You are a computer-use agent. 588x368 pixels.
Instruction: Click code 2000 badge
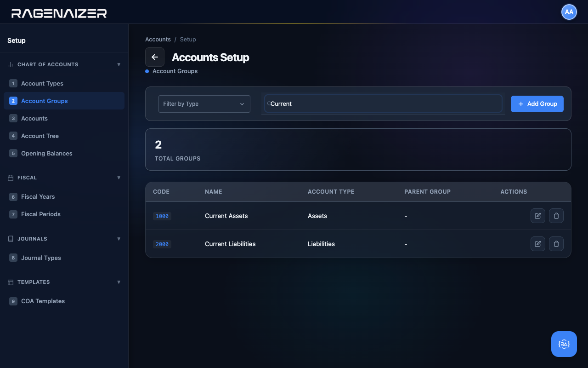162,244
